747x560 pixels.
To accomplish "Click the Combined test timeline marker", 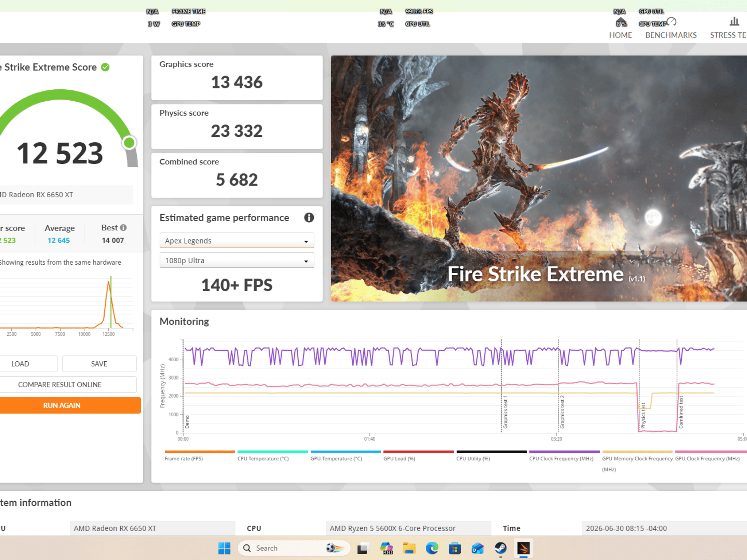I will pyautogui.click(x=681, y=412).
